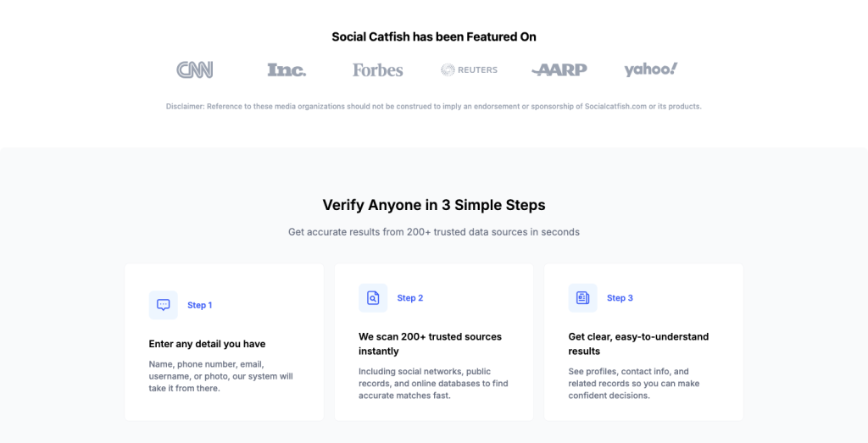The width and height of the screenshot is (868, 443).
Task: Click "Get clear, easy-to-understand results" heading
Action: 638,344
